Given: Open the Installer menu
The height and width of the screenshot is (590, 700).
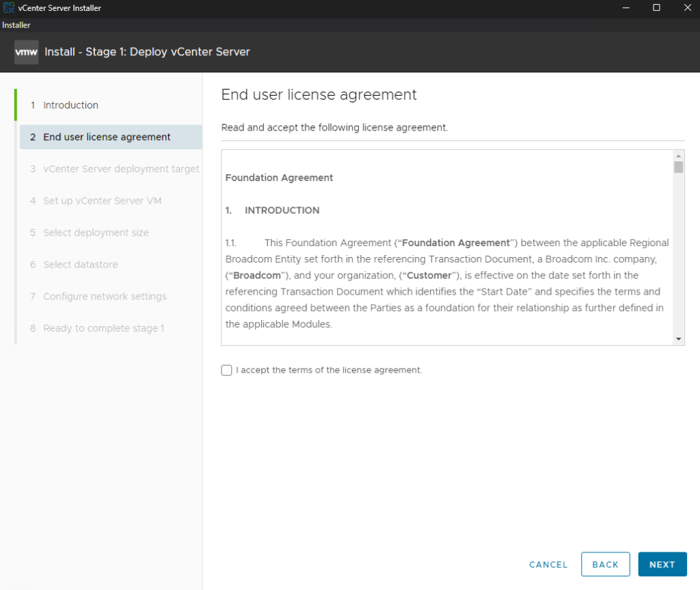Looking at the screenshot, I should tap(16, 25).
